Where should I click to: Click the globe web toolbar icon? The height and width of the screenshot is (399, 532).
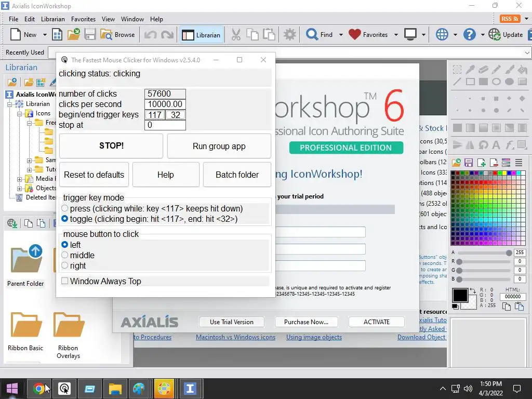tap(442, 35)
